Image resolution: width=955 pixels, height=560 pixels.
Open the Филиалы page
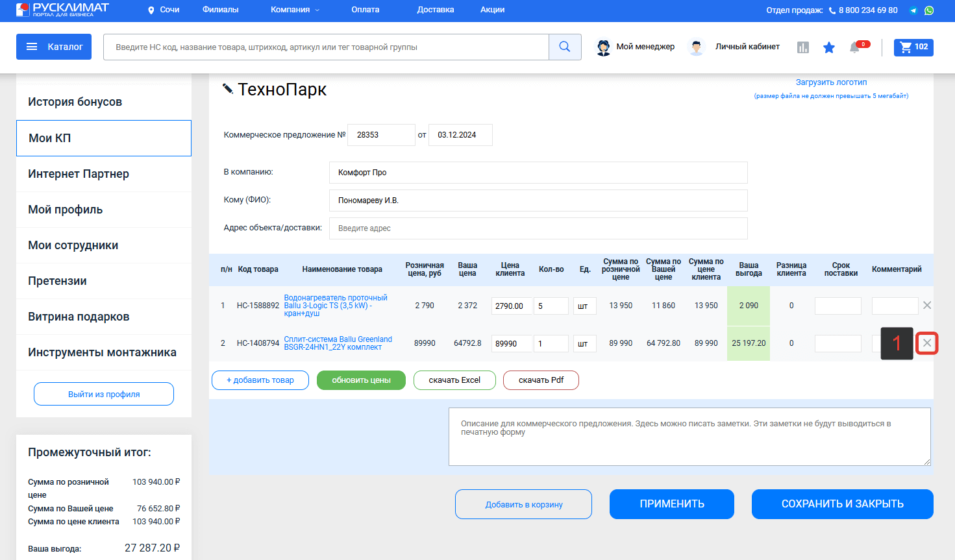[x=221, y=10]
